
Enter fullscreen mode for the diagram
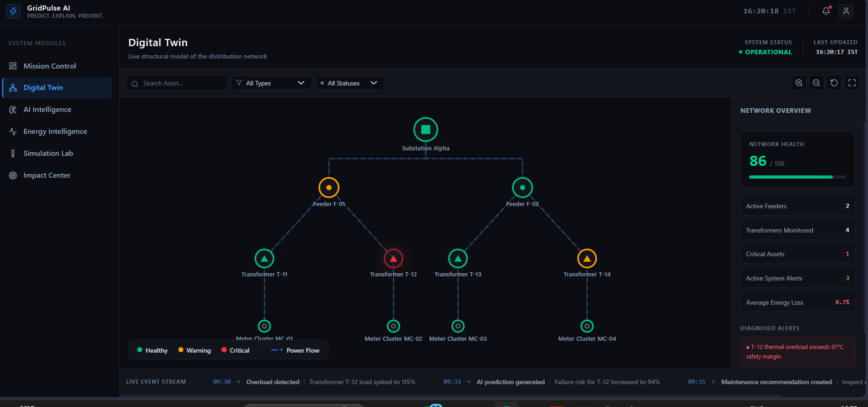point(852,83)
